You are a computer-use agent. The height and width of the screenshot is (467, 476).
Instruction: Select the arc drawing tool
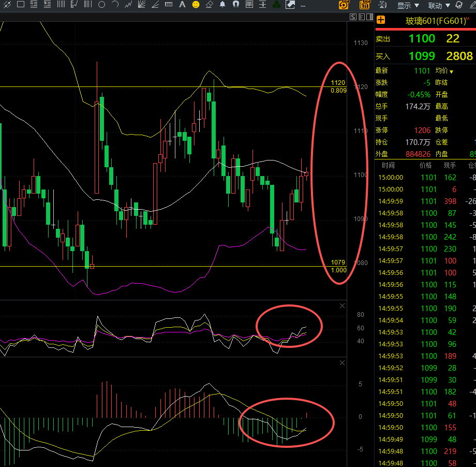[x=115, y=4]
